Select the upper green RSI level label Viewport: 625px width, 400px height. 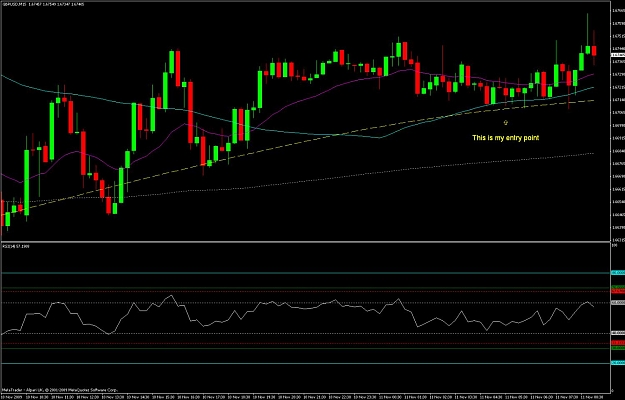618,287
